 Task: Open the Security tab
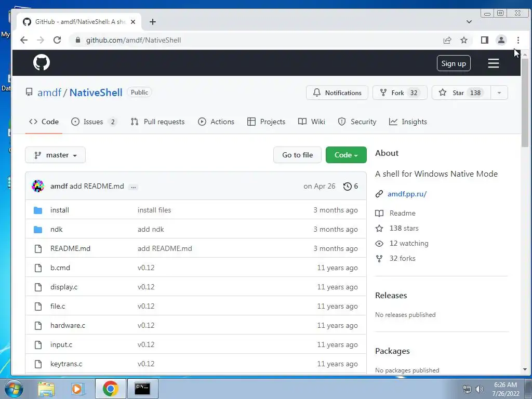pyautogui.click(x=357, y=122)
